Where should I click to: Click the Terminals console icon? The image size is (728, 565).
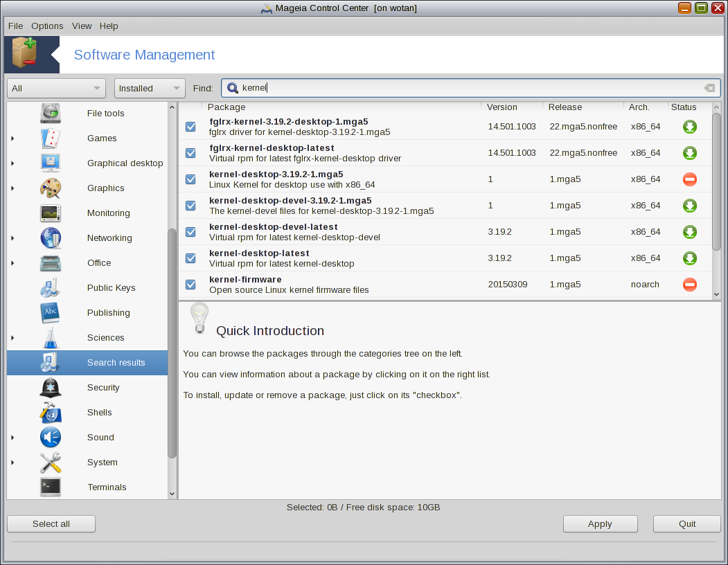[51, 487]
